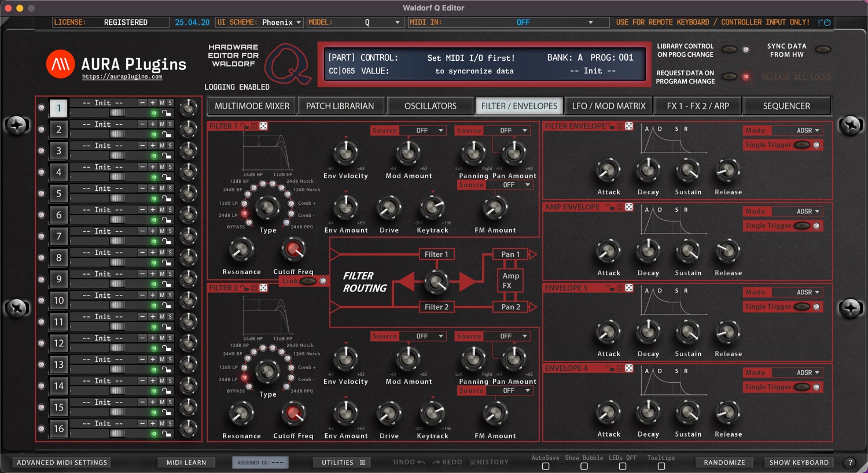
Task: Open the Sequencer tab
Action: [x=786, y=106]
